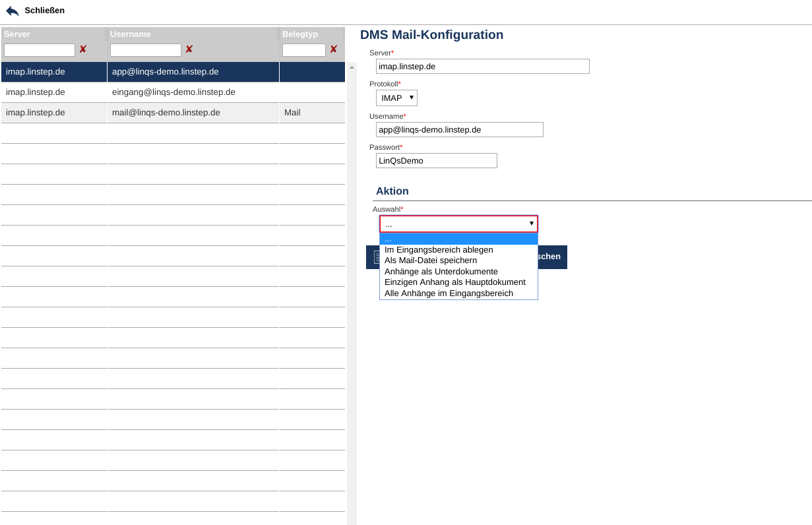Screen dimensions: 812x525
Task: Choose 'Im Eingangsbereich ablegen' option
Action: point(439,250)
